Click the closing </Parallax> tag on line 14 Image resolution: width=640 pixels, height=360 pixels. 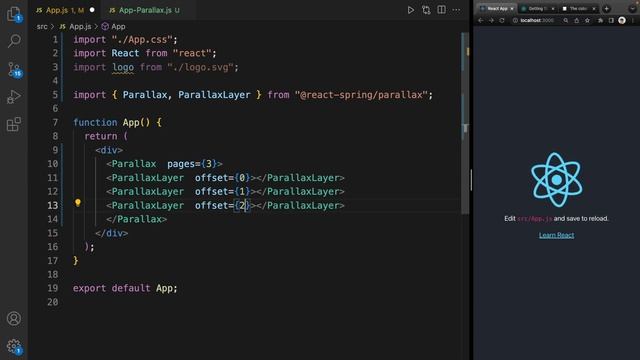136,219
